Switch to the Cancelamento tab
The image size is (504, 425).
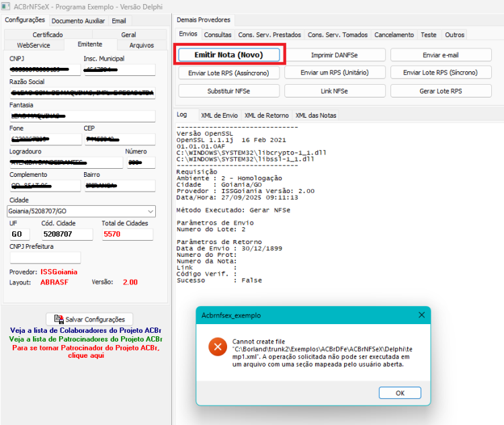394,35
